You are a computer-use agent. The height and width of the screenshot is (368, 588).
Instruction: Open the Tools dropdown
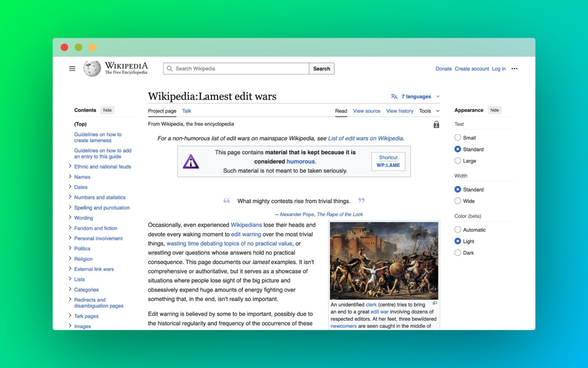coord(429,111)
